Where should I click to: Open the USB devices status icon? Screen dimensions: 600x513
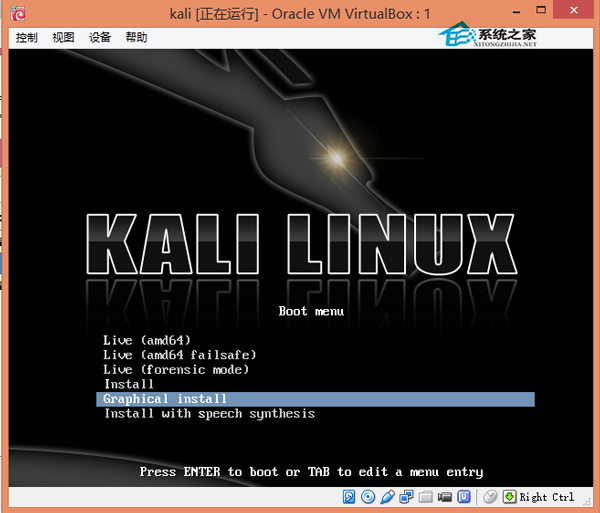[387, 497]
